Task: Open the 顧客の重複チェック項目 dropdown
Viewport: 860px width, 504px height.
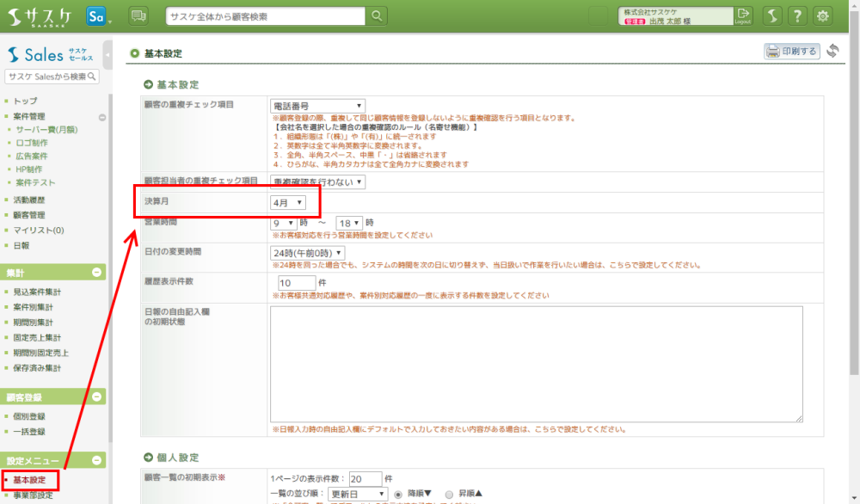Action: coord(317,106)
